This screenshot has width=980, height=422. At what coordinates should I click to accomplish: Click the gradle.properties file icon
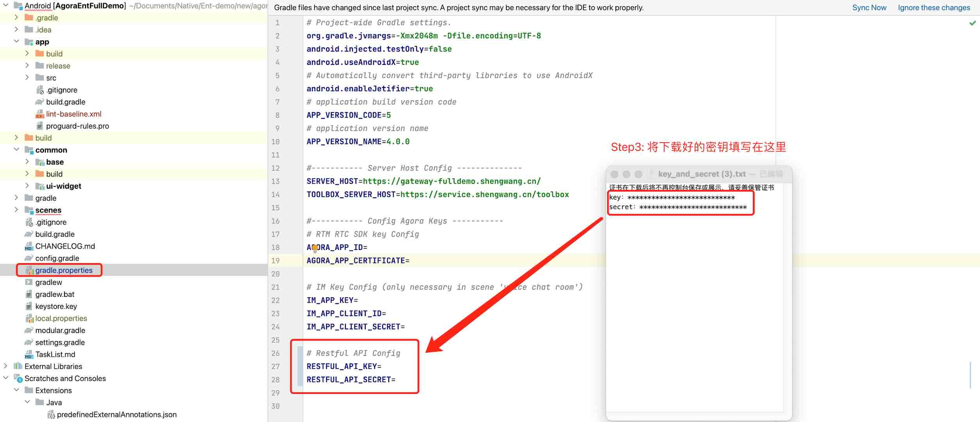pos(29,270)
